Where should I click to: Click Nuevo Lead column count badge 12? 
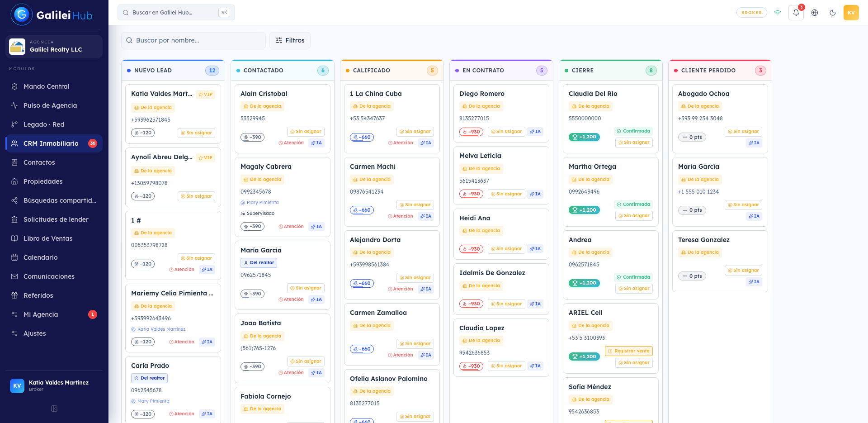pyautogui.click(x=212, y=71)
